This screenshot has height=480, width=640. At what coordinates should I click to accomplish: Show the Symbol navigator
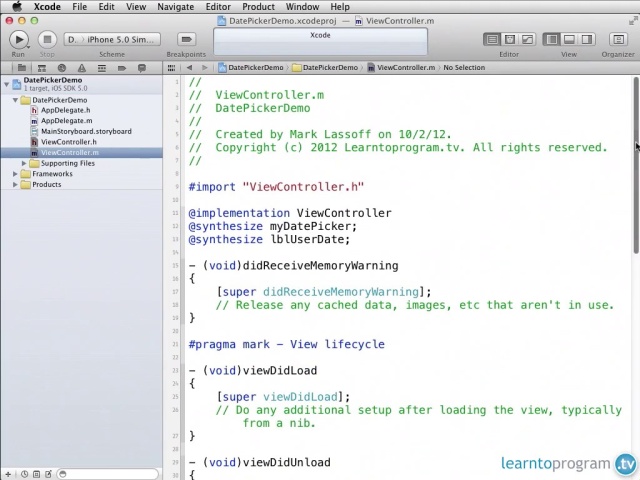click(x=42, y=68)
